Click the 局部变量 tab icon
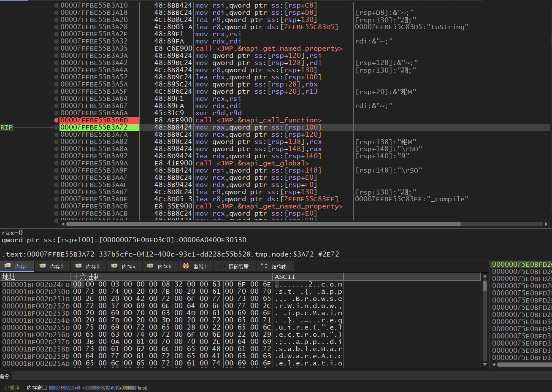 (x=221, y=267)
